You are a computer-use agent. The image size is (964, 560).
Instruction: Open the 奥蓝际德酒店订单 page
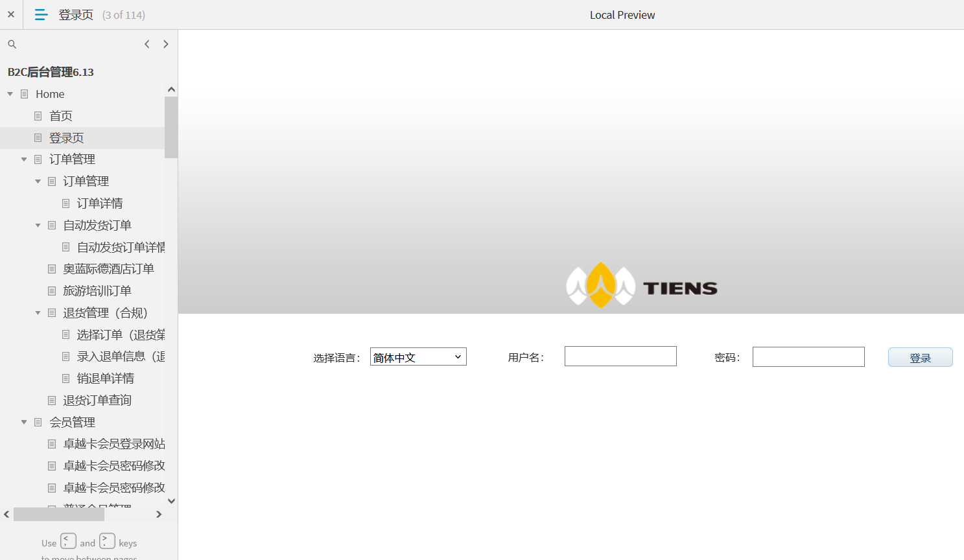108,269
